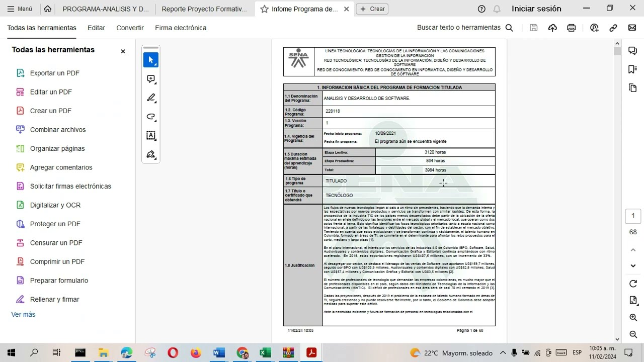Open Excel from the taskbar

[x=265, y=353]
